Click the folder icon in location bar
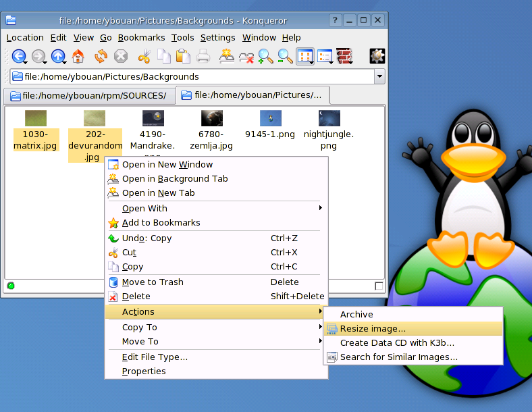 pos(18,77)
